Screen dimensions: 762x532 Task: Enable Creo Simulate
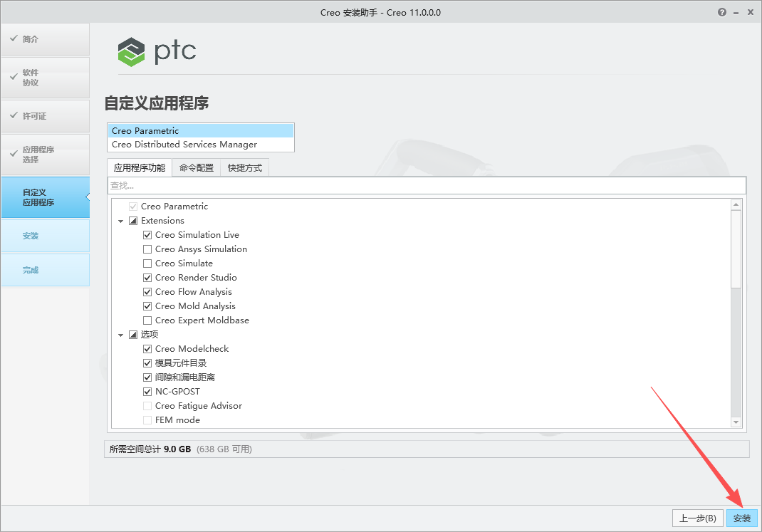(x=147, y=263)
